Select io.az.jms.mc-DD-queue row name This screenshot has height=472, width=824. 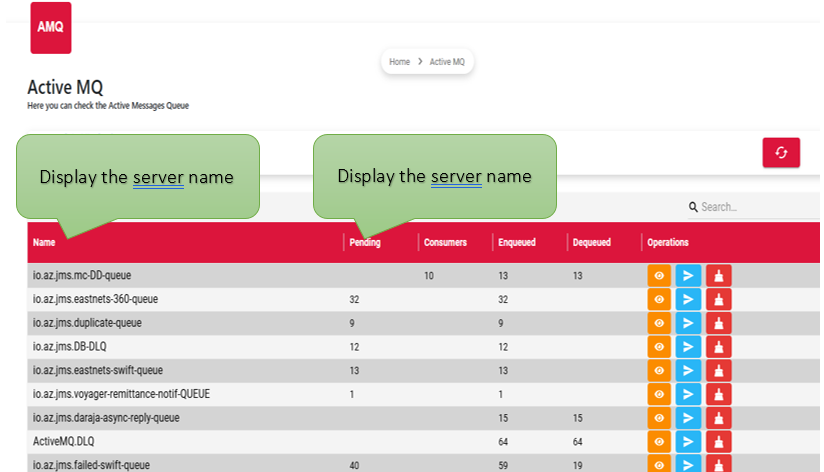(82, 275)
